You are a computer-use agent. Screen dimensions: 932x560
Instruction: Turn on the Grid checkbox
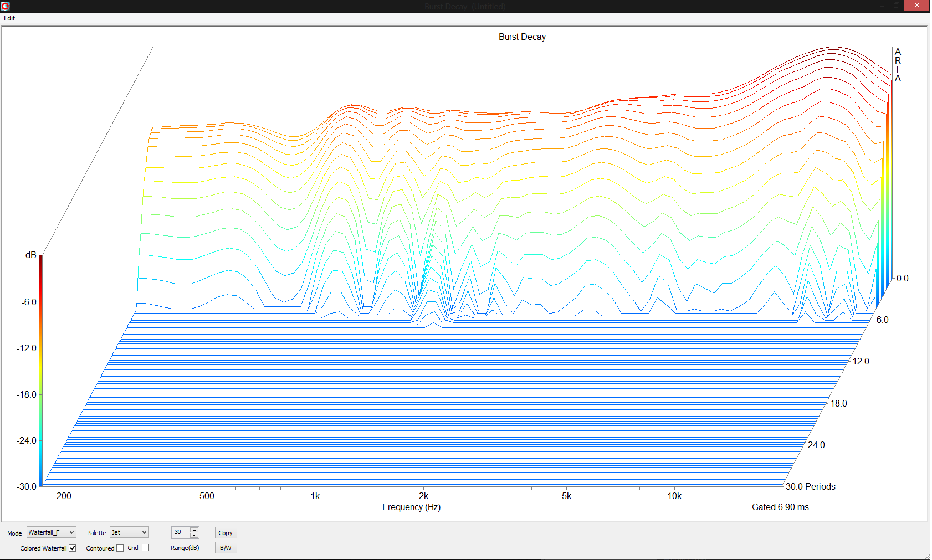146,548
